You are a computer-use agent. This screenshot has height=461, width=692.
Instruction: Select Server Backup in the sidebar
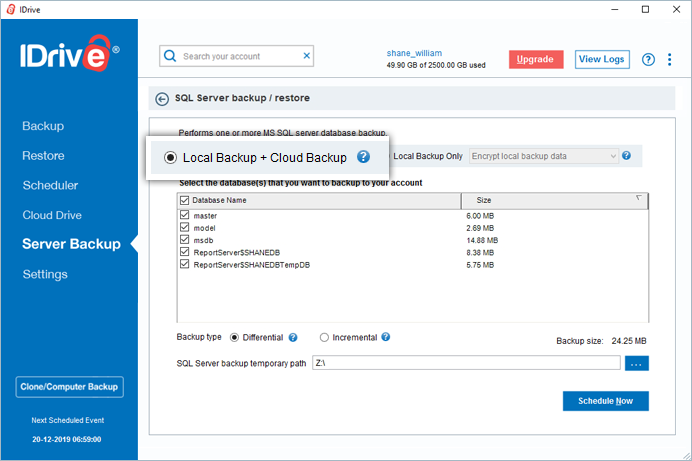(x=71, y=244)
